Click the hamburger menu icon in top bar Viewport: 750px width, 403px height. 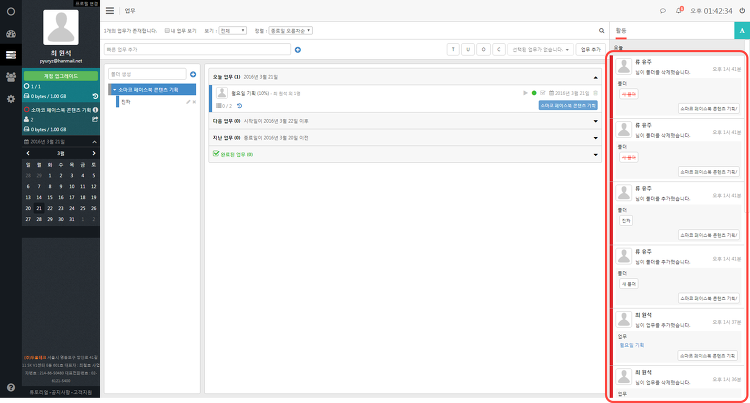point(110,11)
